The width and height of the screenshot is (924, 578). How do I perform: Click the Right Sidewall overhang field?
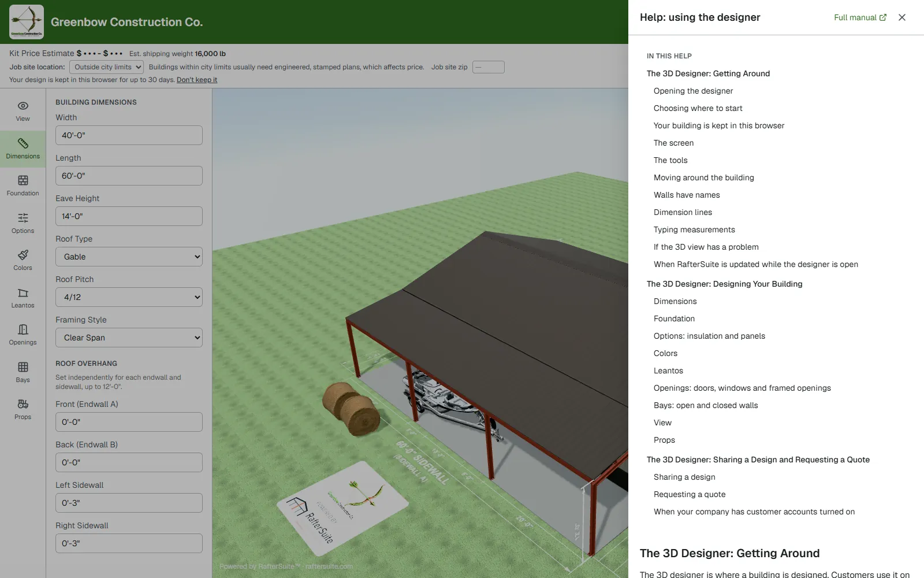pyautogui.click(x=129, y=543)
